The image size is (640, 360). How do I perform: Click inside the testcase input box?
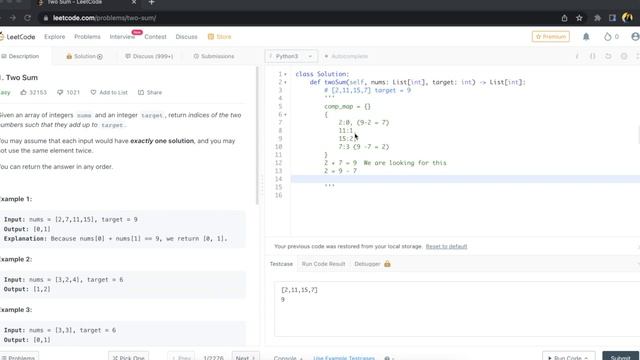[457, 309]
